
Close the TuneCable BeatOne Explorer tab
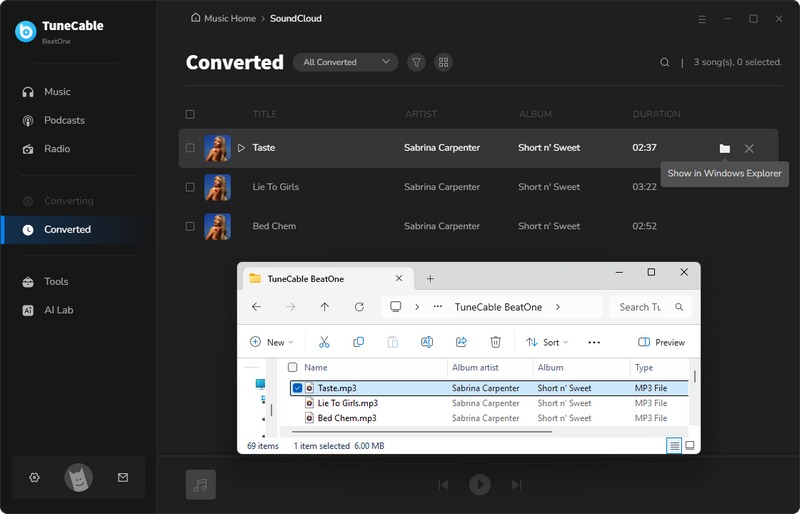(399, 279)
